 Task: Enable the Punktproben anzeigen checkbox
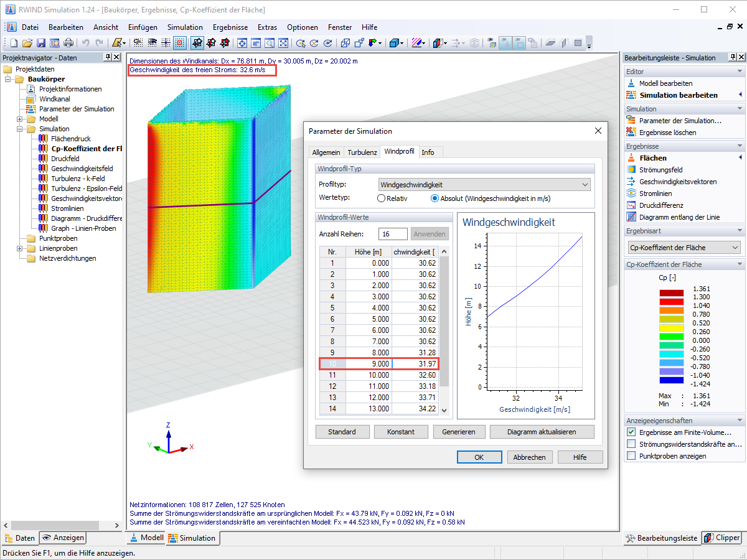(x=631, y=456)
